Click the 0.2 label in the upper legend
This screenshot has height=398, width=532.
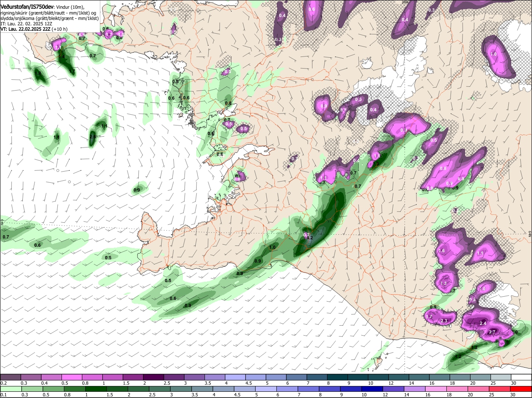(x=3, y=383)
